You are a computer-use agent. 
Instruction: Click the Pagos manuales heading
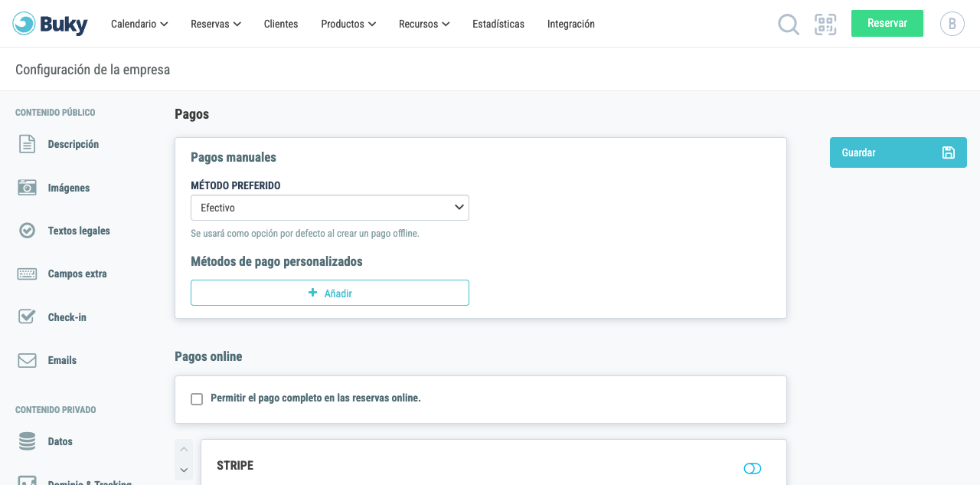tap(234, 157)
